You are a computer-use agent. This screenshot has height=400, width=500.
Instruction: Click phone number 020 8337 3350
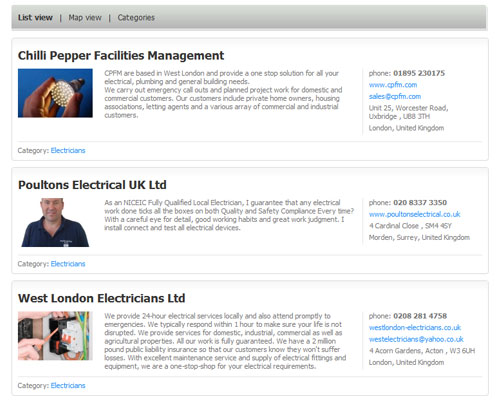[420, 202]
